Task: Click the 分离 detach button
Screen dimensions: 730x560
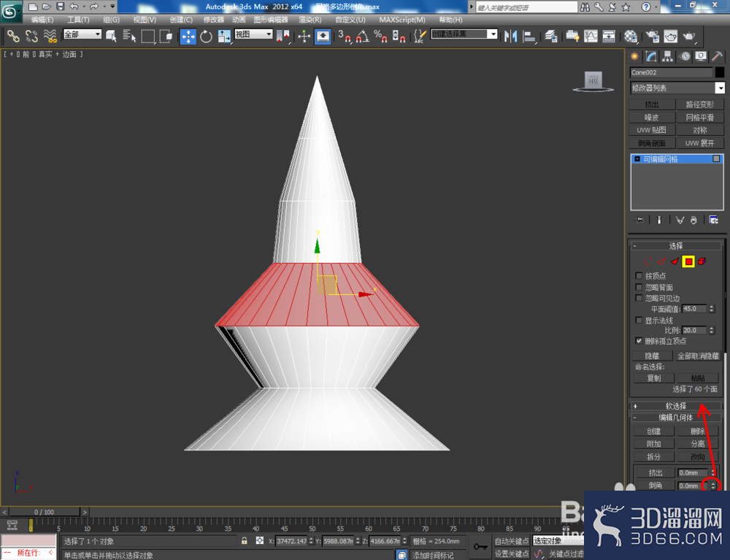Action: point(697,444)
